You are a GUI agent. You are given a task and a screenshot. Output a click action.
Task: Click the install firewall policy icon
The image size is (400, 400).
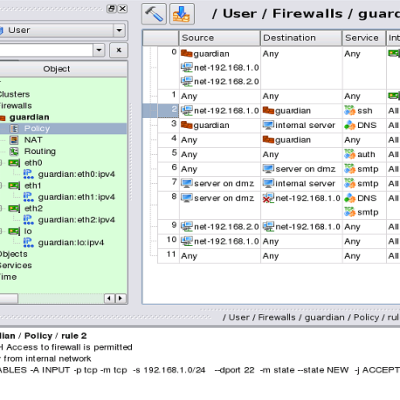[x=182, y=14]
